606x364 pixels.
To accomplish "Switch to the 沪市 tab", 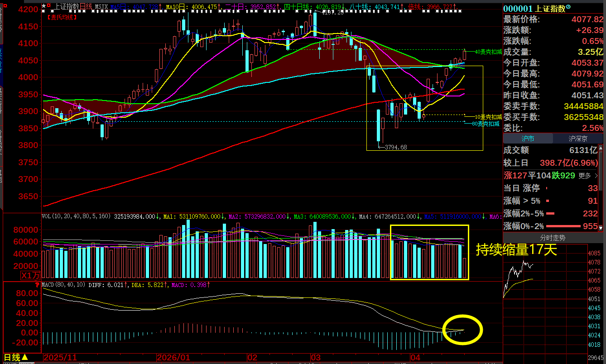I will pos(528,139).
